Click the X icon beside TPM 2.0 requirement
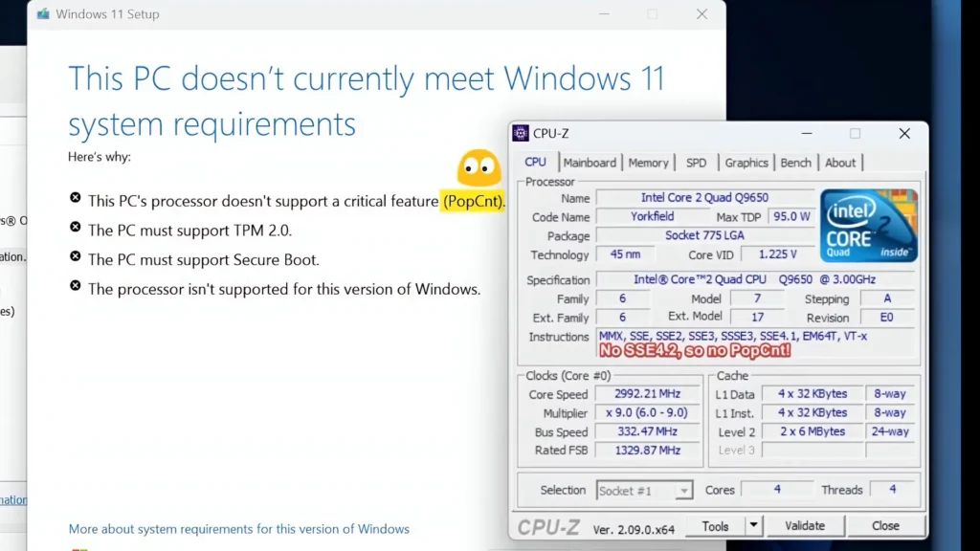 click(x=75, y=227)
